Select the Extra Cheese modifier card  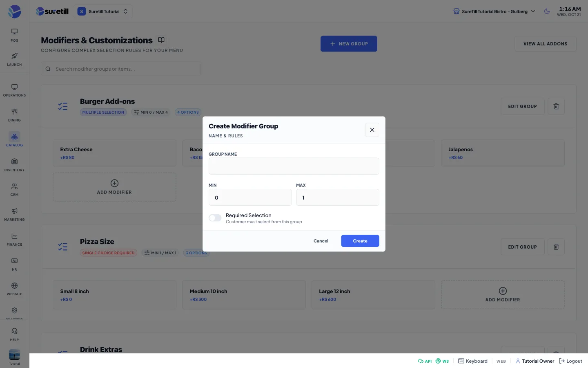pos(114,153)
